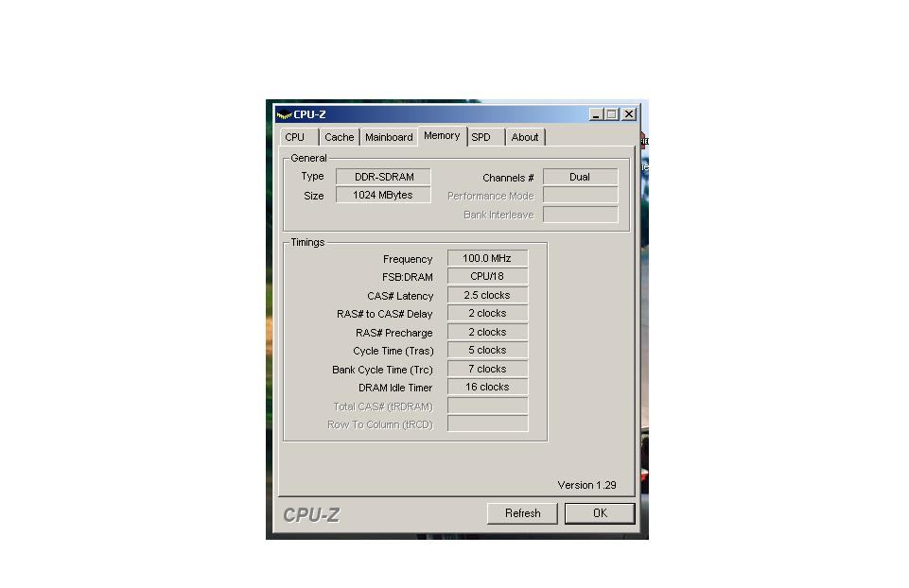Click the FSB:DRAM label
Image resolution: width=909 pixels, height=588 pixels.
pos(407,278)
